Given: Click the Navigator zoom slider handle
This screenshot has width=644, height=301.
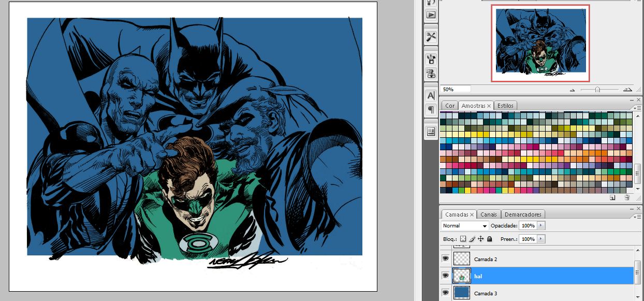Looking at the screenshot, I should pyautogui.click(x=597, y=90).
